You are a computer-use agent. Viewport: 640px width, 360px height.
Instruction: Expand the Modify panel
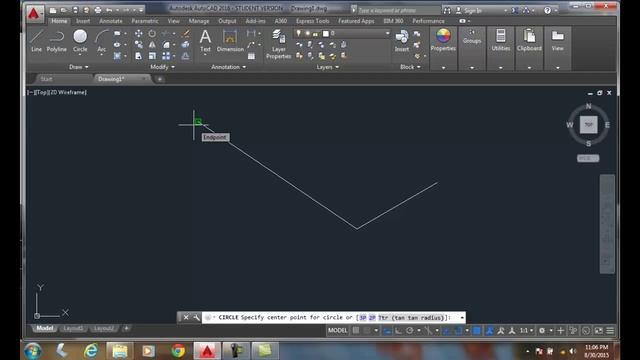click(x=162, y=67)
